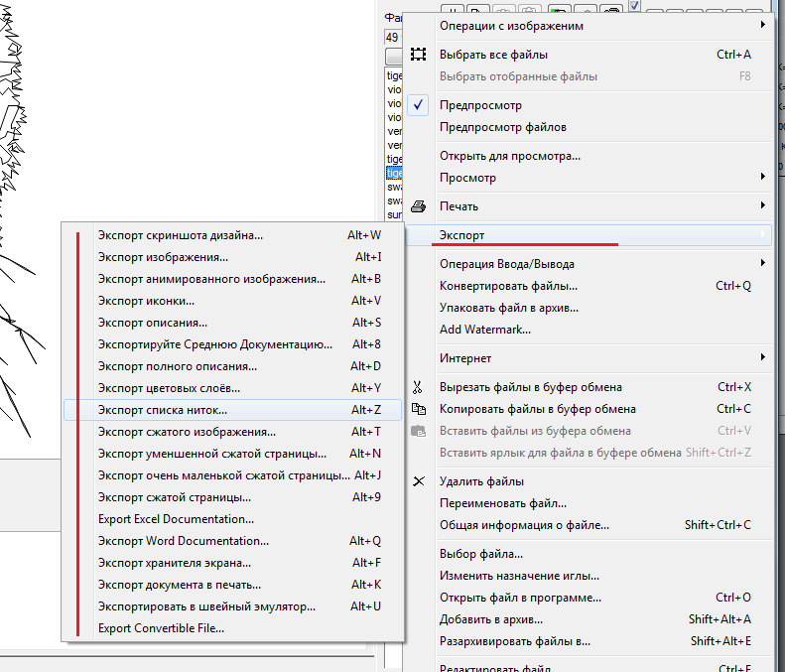Choose Вырезать файлы в буфер обмена
The height and width of the screenshot is (672, 785).
pyautogui.click(x=589, y=387)
